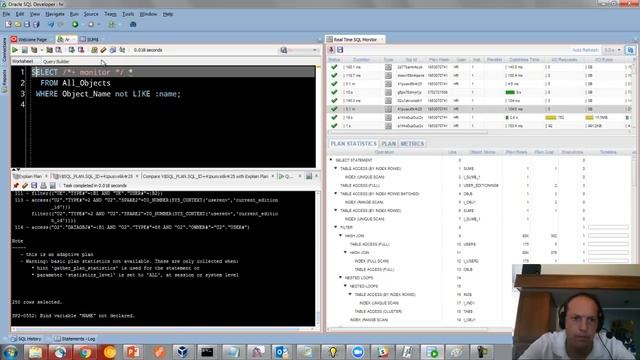Click the Commit icon in worksheet toolbar
This screenshot has width=640, height=360.
[71, 50]
